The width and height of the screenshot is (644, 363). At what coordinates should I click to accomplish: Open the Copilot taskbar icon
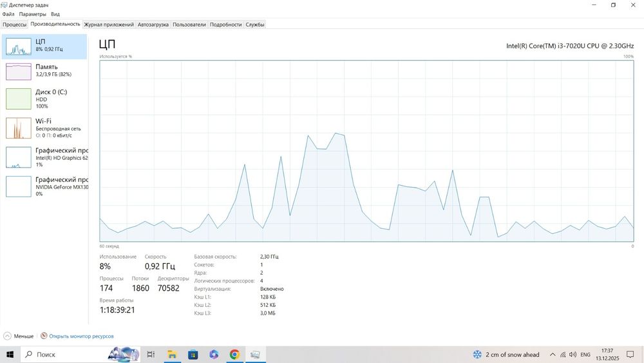214,355
